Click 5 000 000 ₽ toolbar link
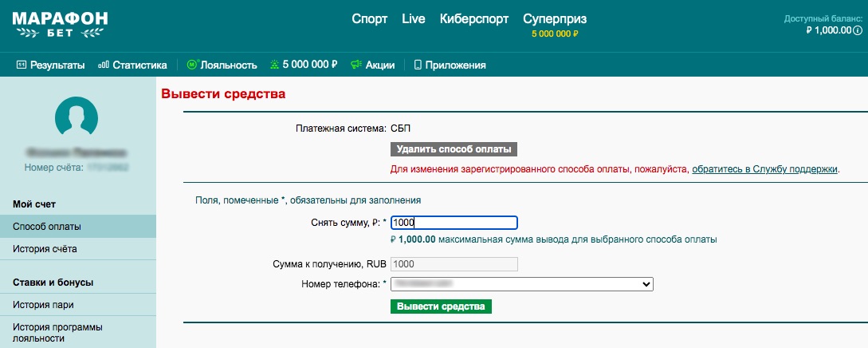868x348 pixels. coord(310,65)
